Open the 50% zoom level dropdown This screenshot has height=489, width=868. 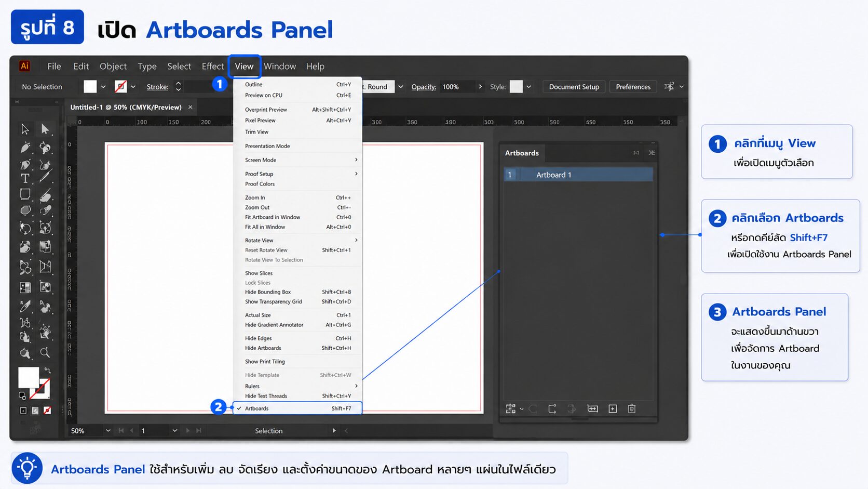point(108,431)
